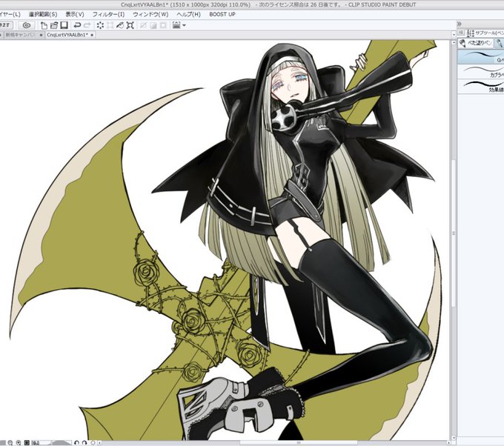
Task: Click the Rotate right icon in status bar
Action: coord(84,443)
